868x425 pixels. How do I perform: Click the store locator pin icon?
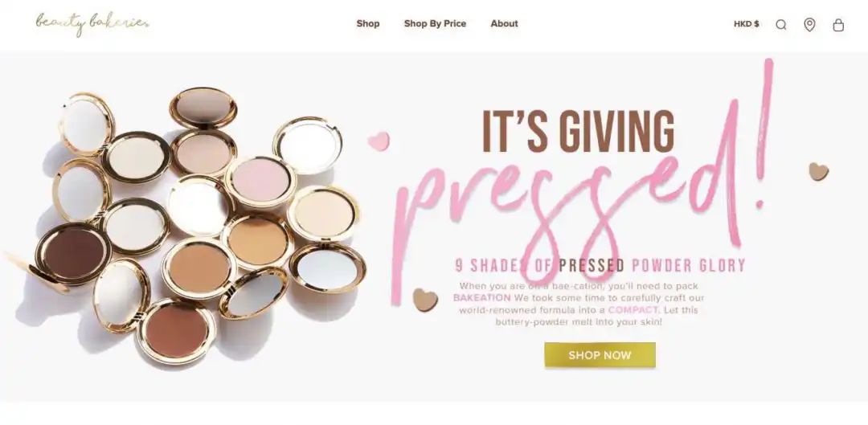(x=809, y=24)
